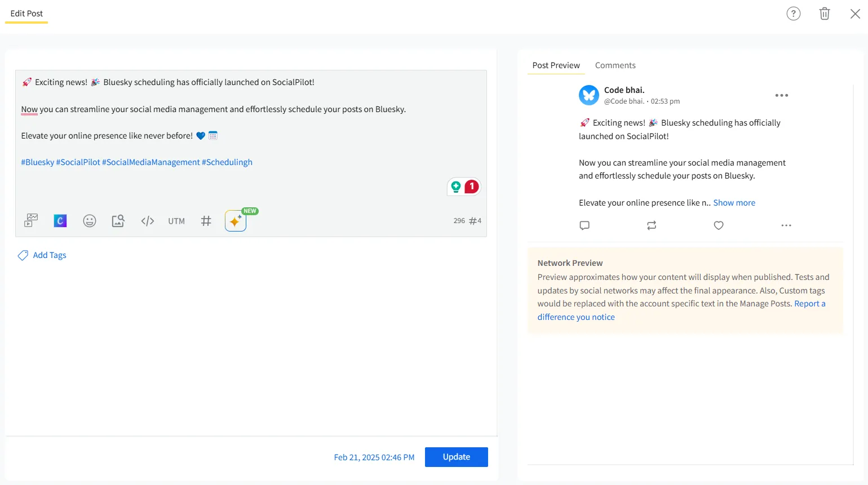View the suggestion notification bulb
The image size is (868, 485).
point(457,186)
